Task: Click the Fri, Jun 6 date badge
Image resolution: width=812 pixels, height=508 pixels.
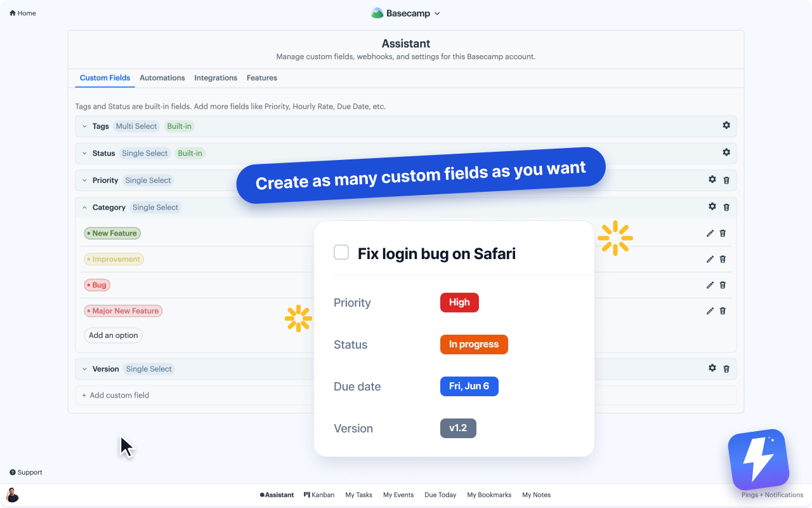Action: coord(469,386)
